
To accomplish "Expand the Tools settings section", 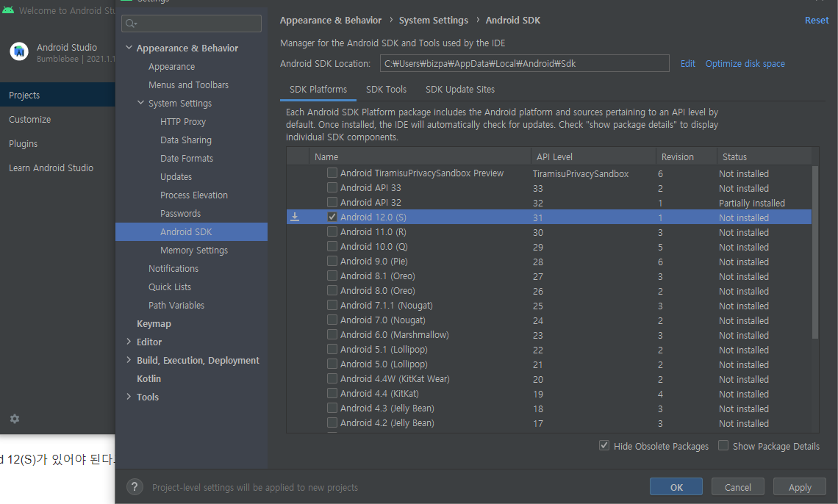I will point(129,396).
